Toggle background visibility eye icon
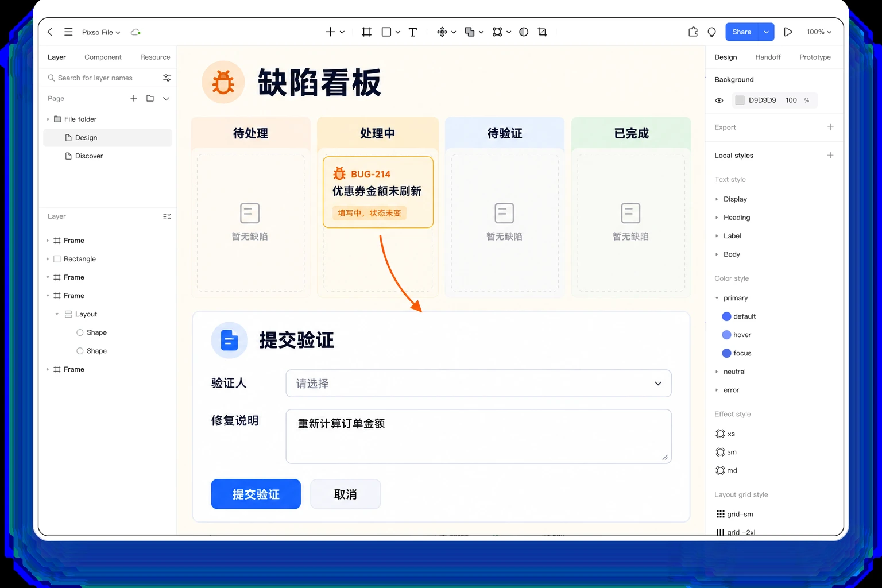 (x=719, y=100)
